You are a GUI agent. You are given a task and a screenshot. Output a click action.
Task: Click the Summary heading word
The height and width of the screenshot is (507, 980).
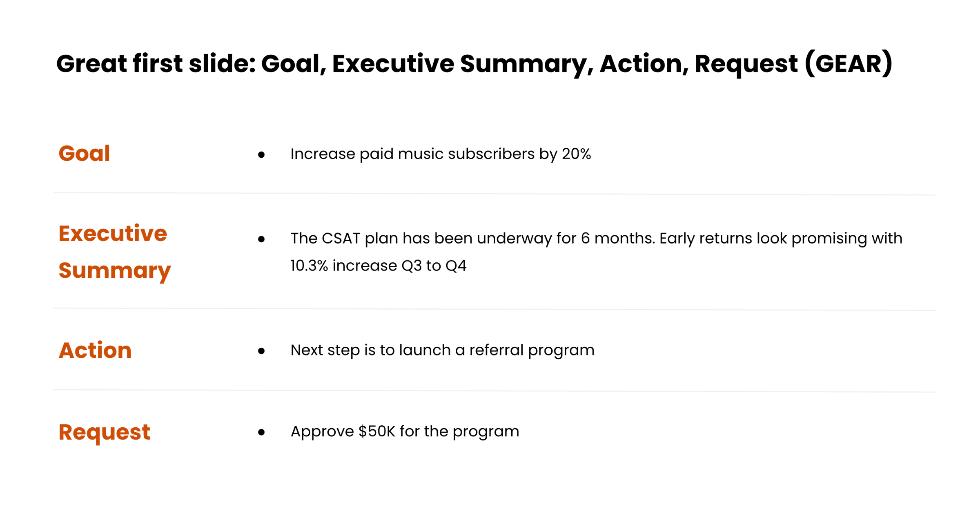coord(115,271)
